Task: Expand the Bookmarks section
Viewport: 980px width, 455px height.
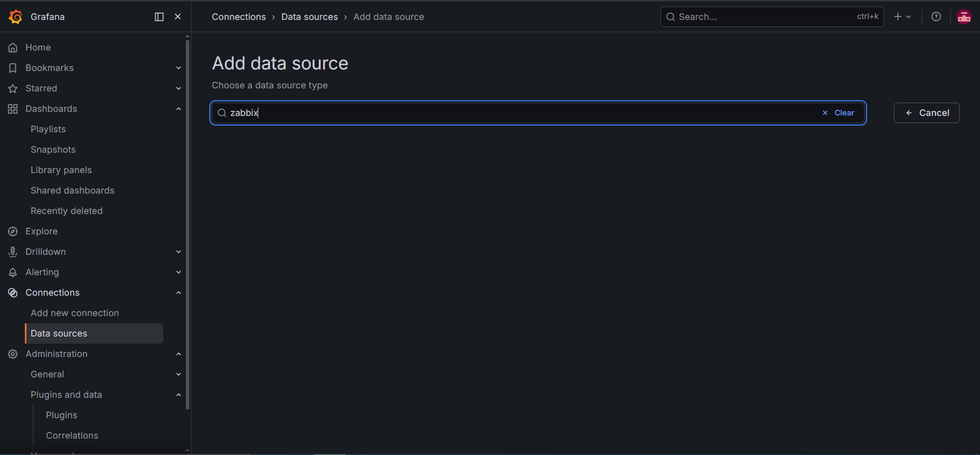Action: pyautogui.click(x=179, y=68)
